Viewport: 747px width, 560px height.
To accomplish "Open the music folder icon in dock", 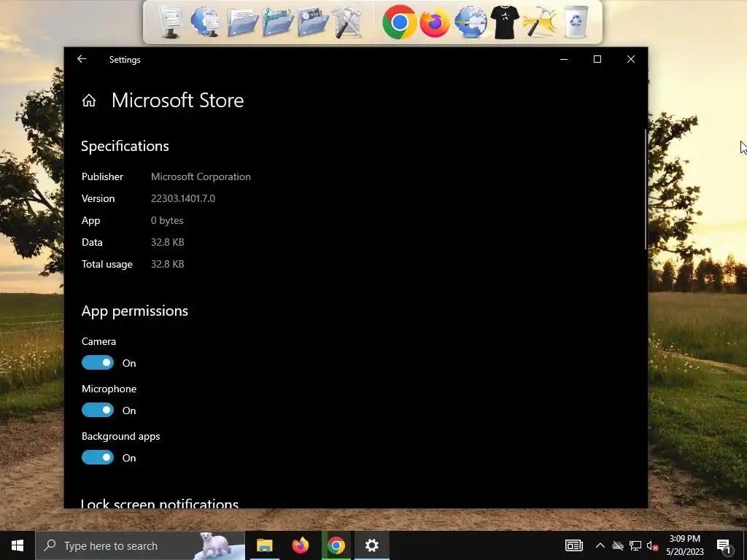I will [277, 22].
